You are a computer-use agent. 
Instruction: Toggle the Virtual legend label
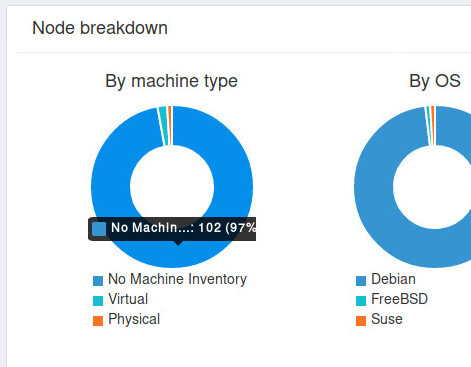tap(128, 299)
